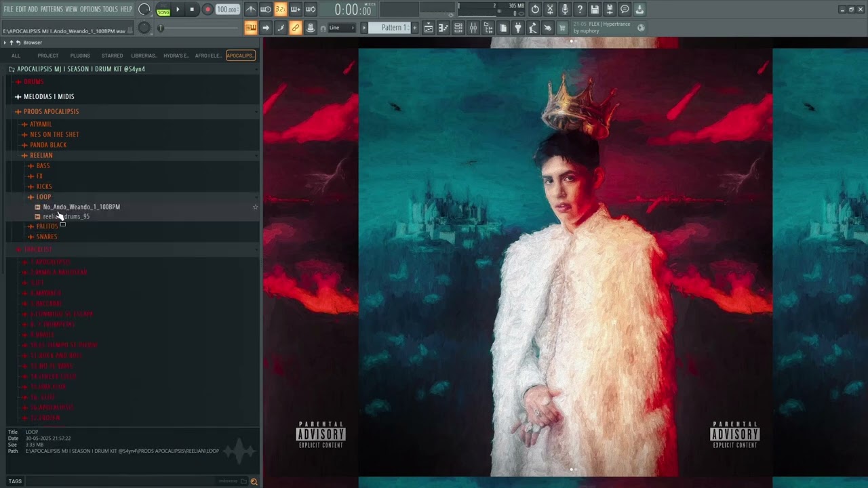Open the PATTERNS menu

click(x=52, y=9)
